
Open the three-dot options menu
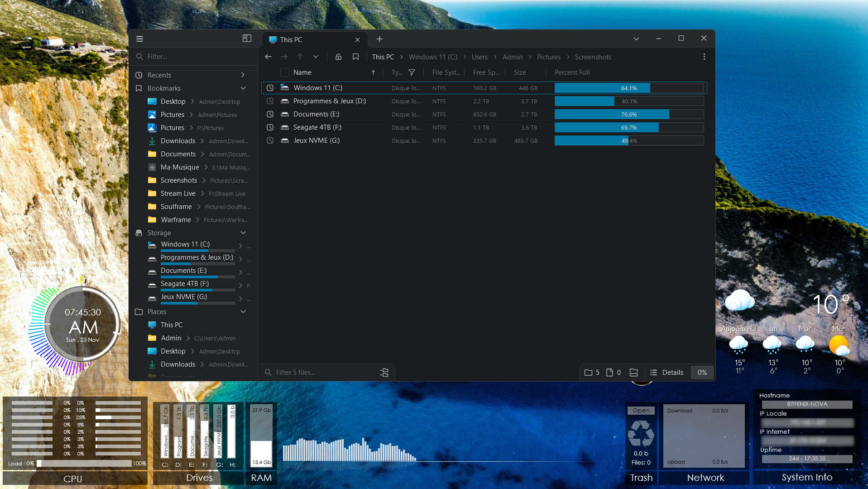coord(704,57)
